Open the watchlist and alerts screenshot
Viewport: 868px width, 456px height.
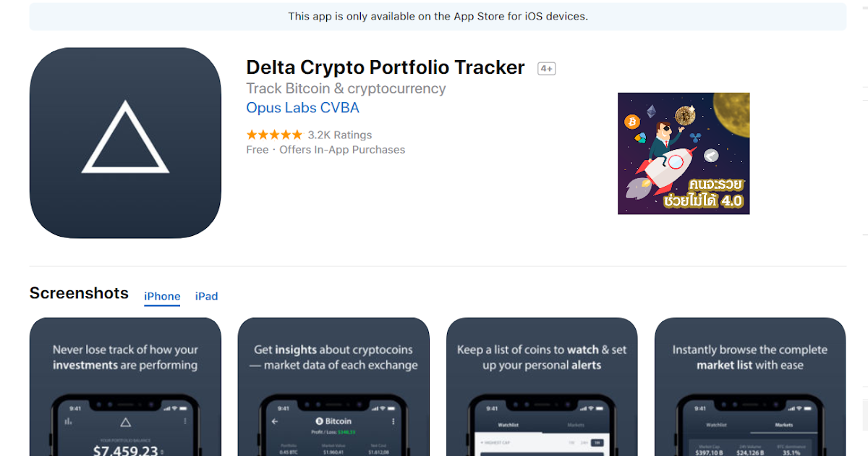pyautogui.click(x=542, y=387)
